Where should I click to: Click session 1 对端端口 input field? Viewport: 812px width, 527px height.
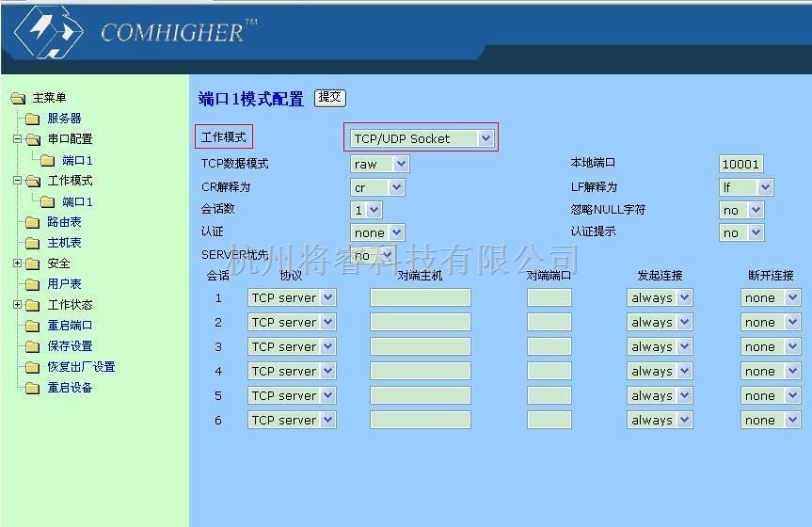[x=549, y=297]
